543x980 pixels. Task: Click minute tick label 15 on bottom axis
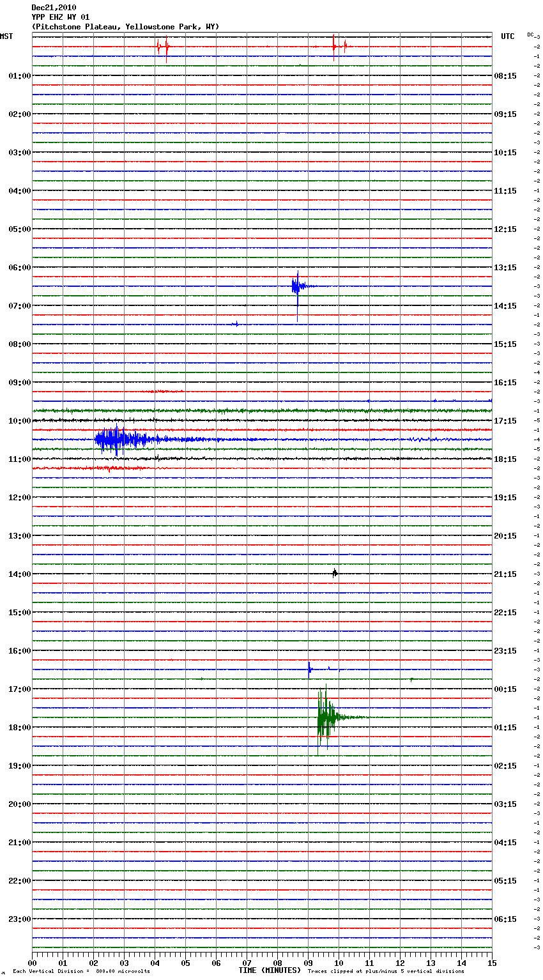[x=492, y=963]
